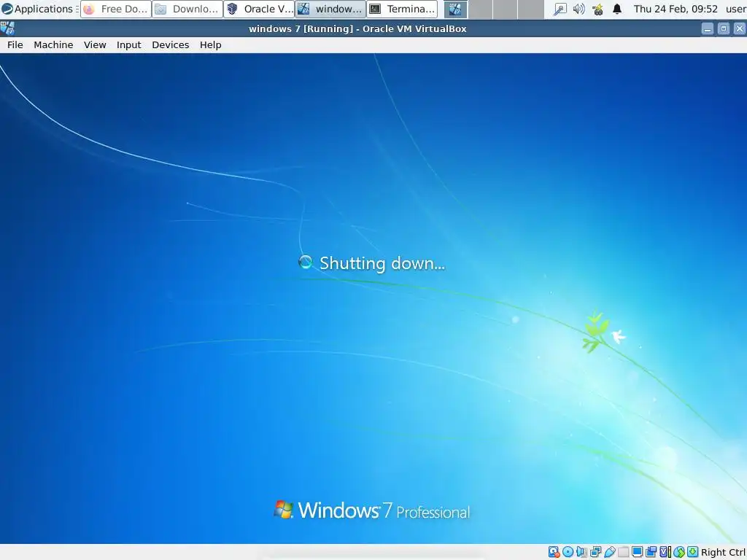The image size is (747, 560).
Task: Click the VirtualBox window icon in title bar
Action: pyautogui.click(x=7, y=28)
